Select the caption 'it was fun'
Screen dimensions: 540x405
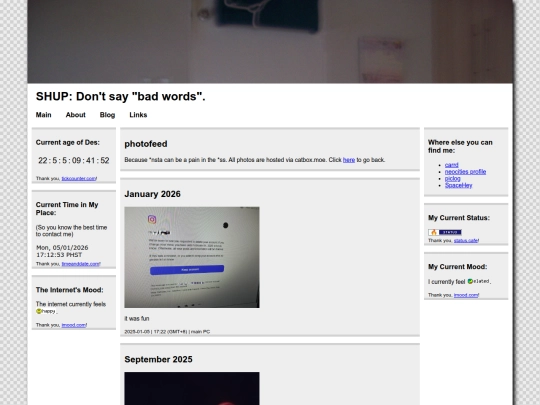click(x=137, y=319)
